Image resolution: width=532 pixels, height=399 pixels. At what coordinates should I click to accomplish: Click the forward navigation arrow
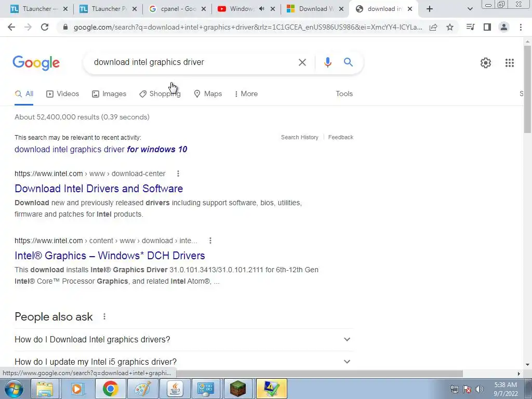(28, 27)
